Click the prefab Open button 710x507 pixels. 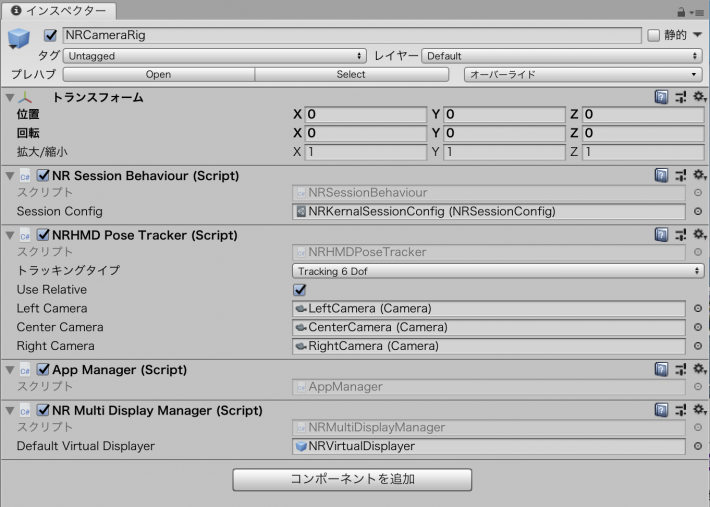158,74
